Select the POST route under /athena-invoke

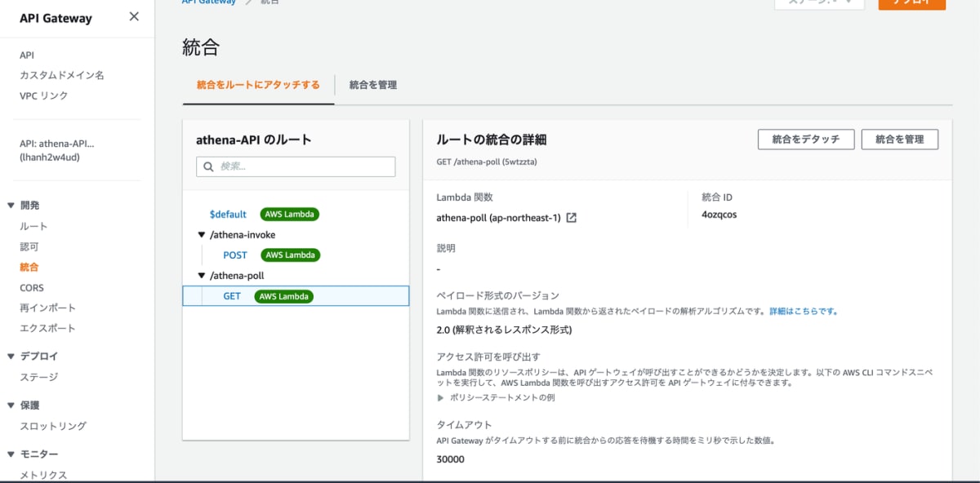tap(235, 255)
